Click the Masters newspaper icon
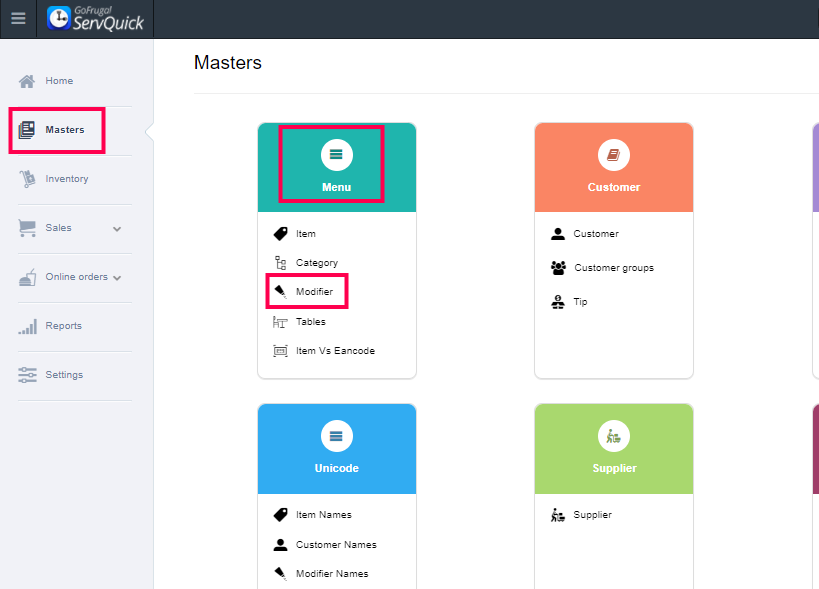Image resolution: width=819 pixels, height=589 pixels. click(27, 129)
